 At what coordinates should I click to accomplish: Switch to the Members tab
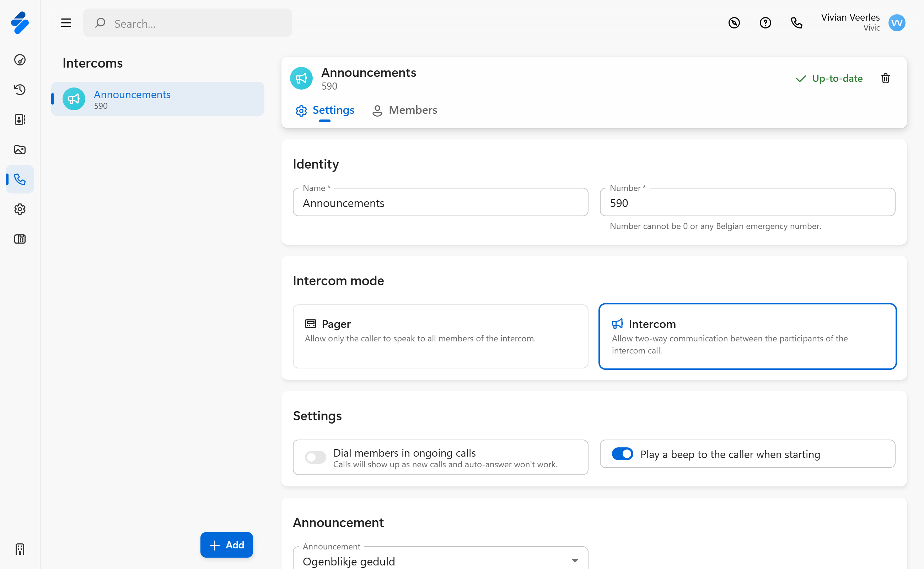tap(405, 110)
